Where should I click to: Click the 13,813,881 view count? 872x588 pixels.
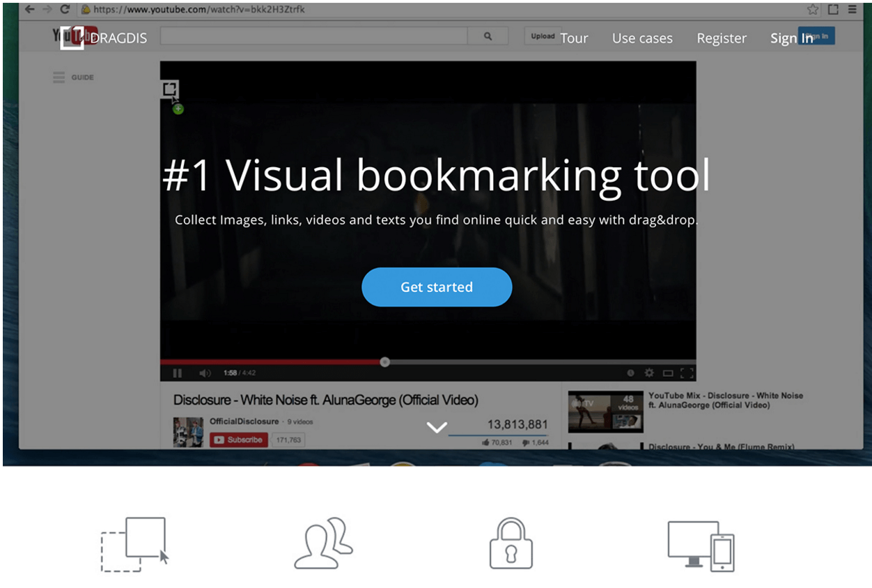tap(517, 424)
